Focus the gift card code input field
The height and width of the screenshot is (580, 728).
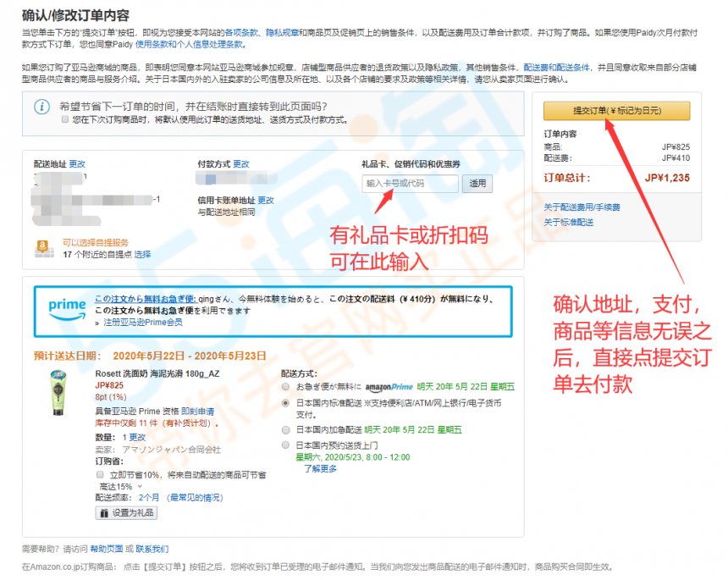410,184
